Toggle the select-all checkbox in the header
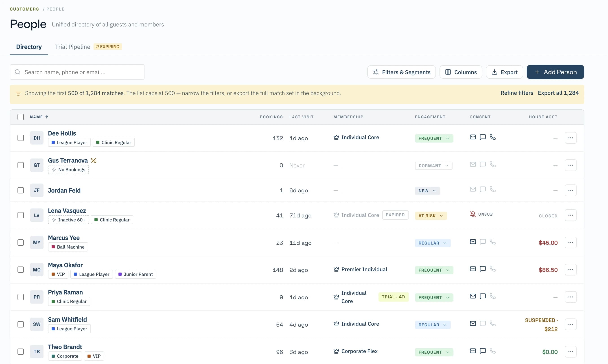This screenshot has height=364, width=608. click(21, 117)
